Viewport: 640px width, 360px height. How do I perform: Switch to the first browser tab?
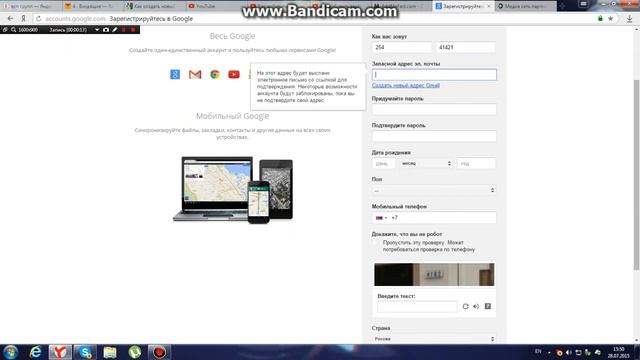coord(31,6)
